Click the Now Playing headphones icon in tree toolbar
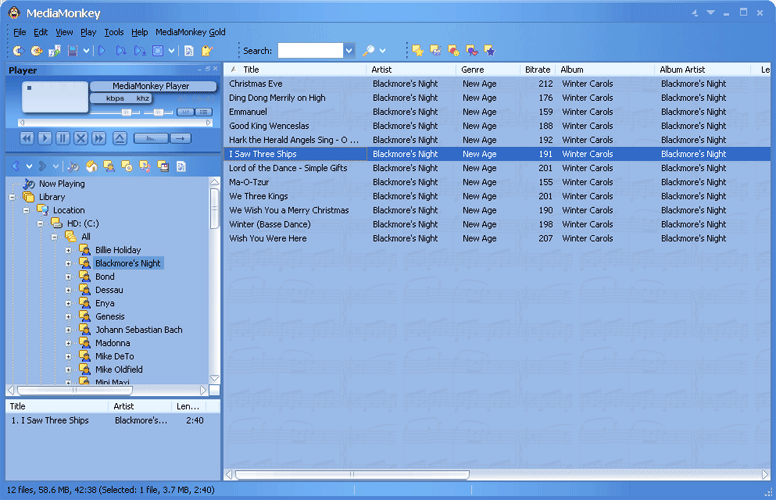Image resolution: width=776 pixels, height=500 pixels. click(73, 166)
